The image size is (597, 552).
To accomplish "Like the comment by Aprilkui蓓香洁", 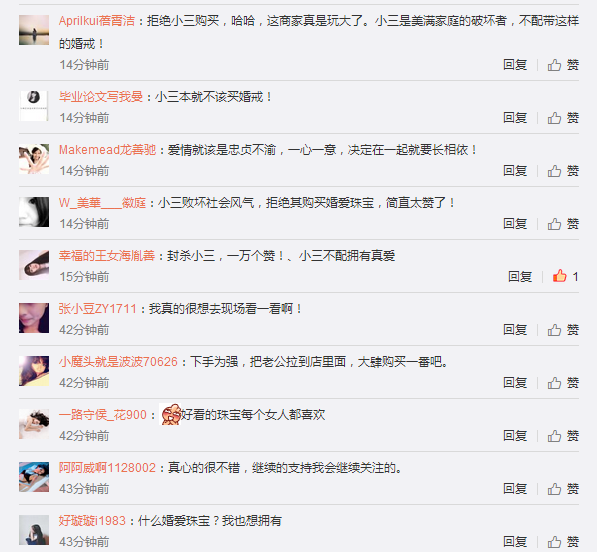I will [563, 65].
